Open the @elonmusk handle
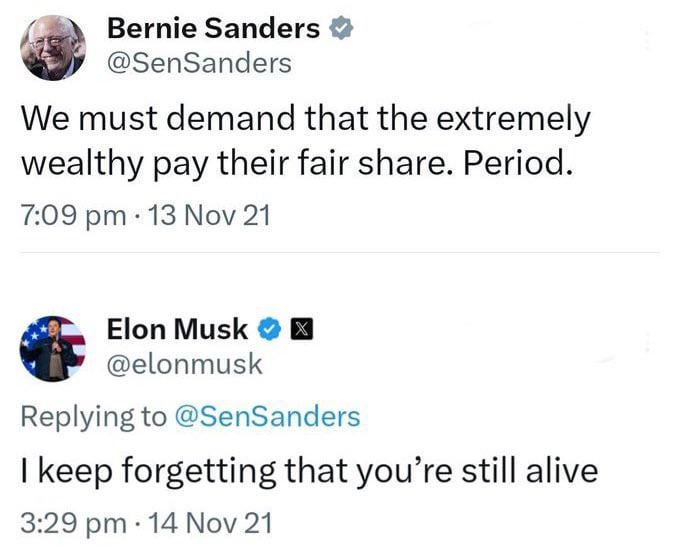This screenshot has width=680, height=558. tap(184, 364)
